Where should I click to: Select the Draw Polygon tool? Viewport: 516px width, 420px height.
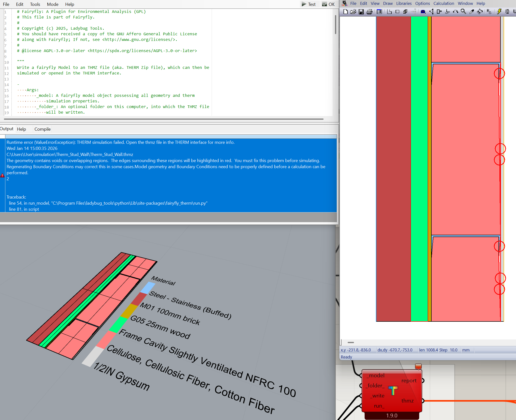pyautogui.click(x=389, y=11)
